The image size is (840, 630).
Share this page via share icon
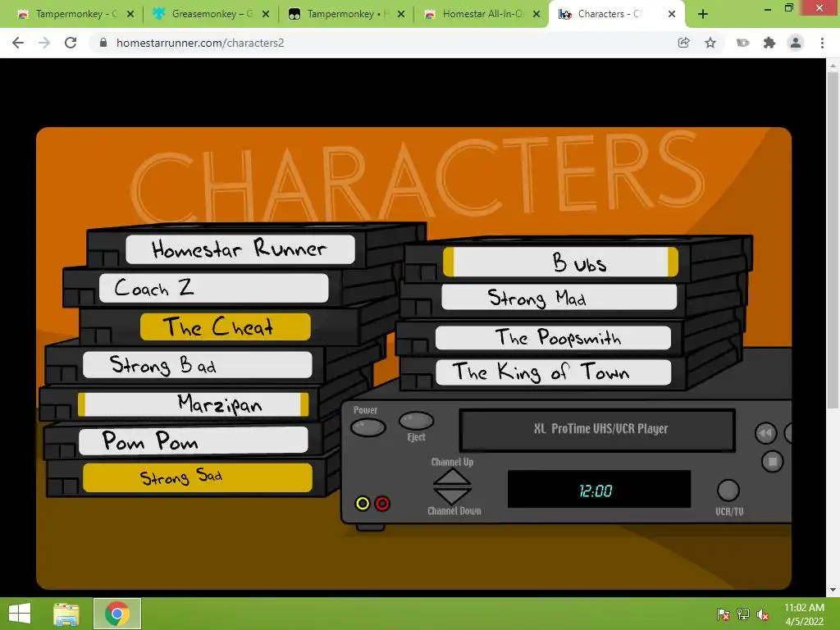683,43
